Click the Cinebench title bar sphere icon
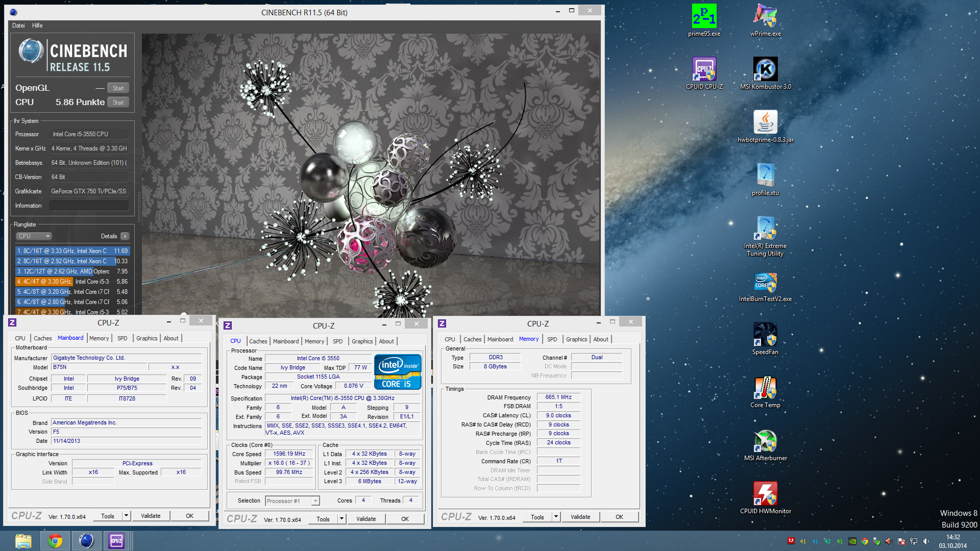The image size is (980, 551). pyautogui.click(x=13, y=12)
